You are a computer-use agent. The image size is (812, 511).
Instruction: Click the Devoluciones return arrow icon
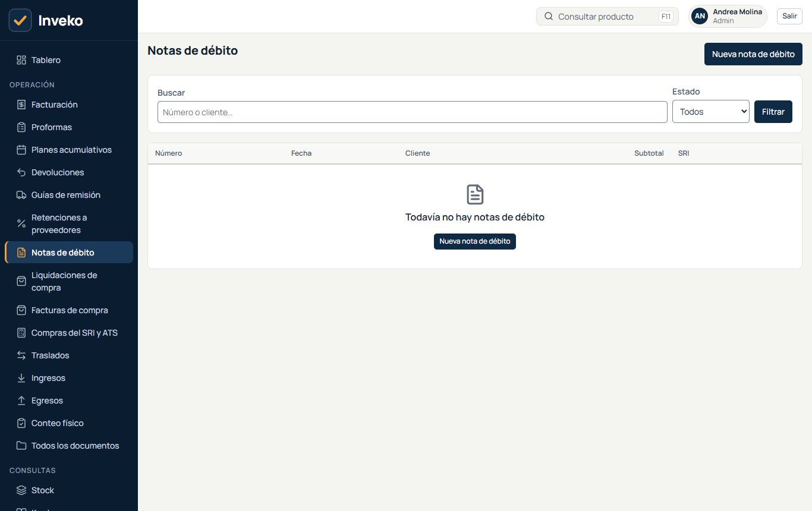point(21,172)
